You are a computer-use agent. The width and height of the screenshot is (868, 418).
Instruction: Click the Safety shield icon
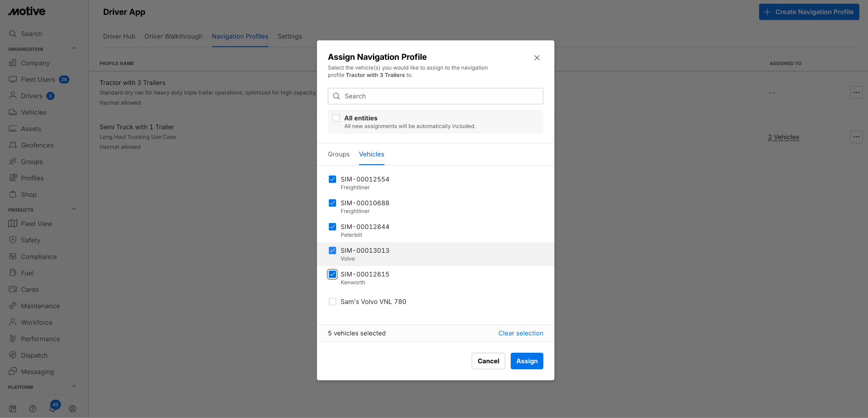(x=13, y=240)
